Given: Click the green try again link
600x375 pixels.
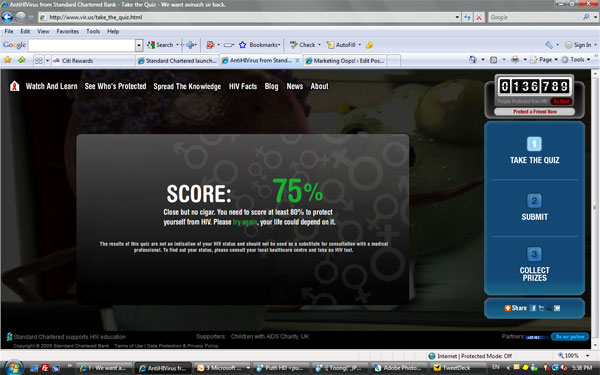Looking at the screenshot, I should (245, 222).
